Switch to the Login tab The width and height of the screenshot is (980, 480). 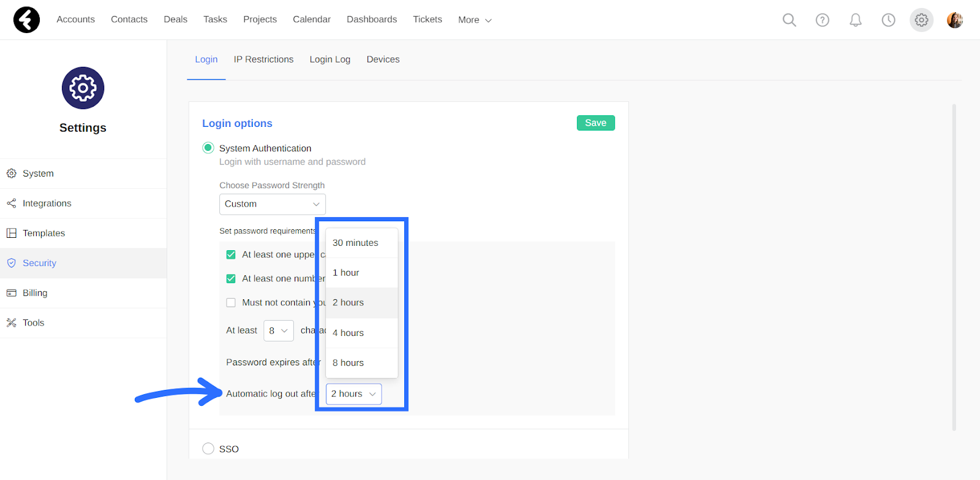[x=206, y=59]
